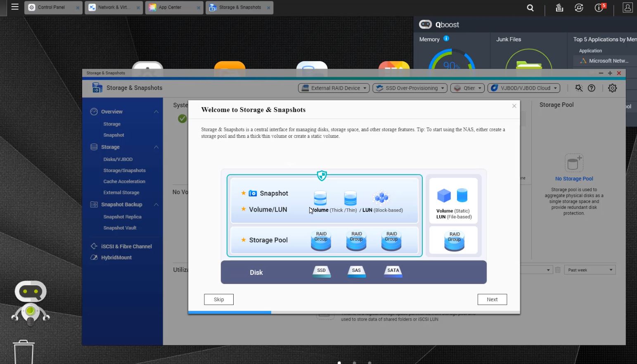Click the Memory info icon in Qboost
This screenshot has width=637, height=364.
click(x=446, y=38)
